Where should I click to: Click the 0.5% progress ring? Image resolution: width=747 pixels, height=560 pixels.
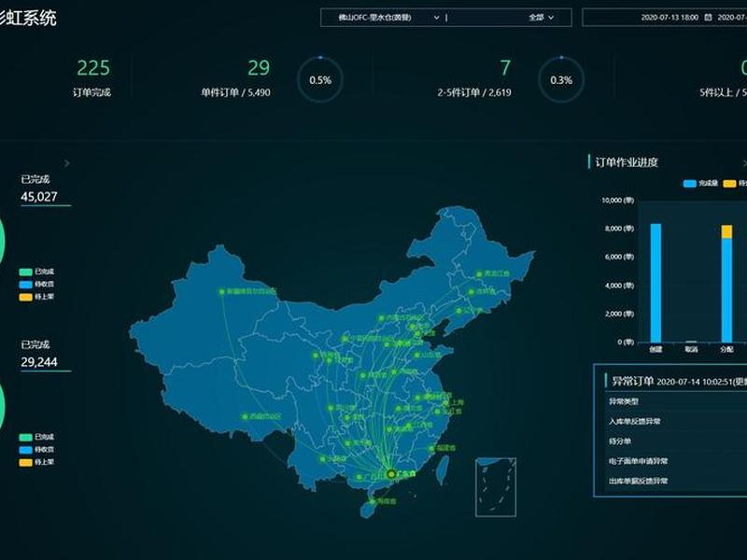(x=320, y=79)
